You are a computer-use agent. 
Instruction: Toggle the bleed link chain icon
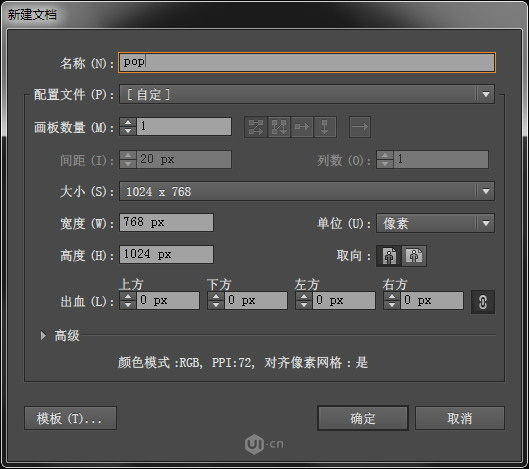[483, 302]
